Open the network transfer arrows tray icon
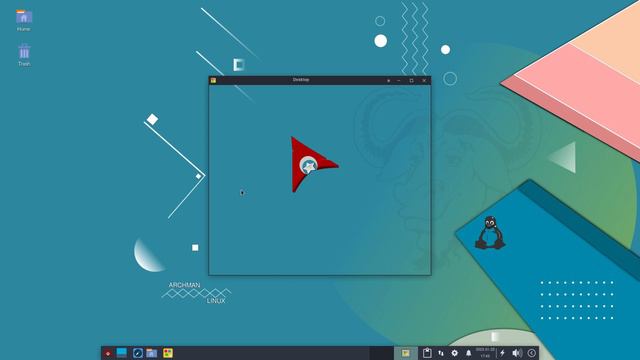Viewport: 640px width, 360px height. pyautogui.click(x=441, y=353)
